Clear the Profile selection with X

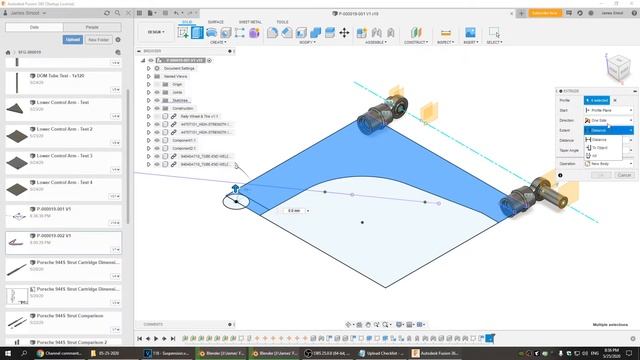(x=615, y=100)
